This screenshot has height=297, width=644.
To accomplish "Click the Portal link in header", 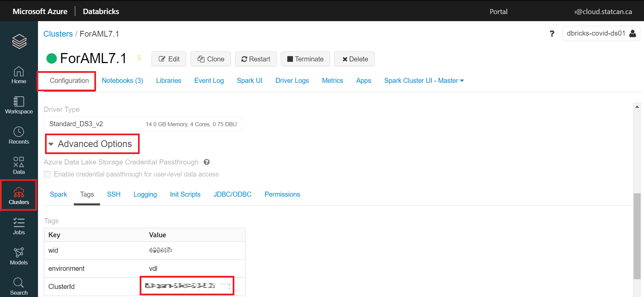I will 498,12.
